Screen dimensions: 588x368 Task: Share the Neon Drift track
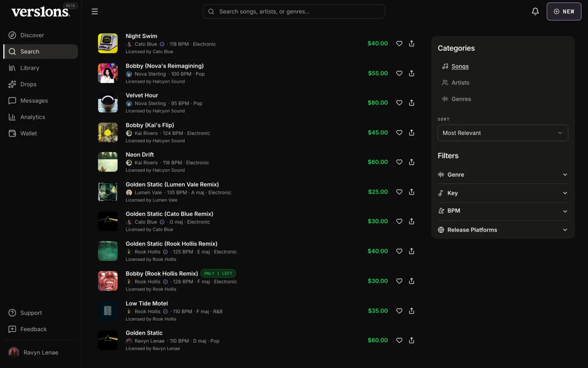coord(412,162)
